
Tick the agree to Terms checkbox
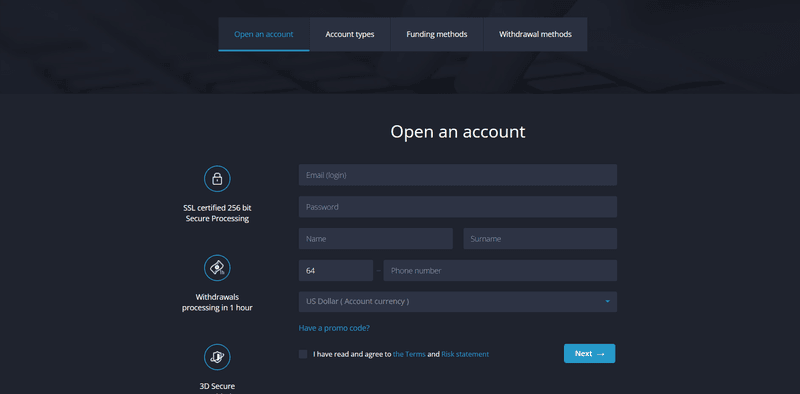pyautogui.click(x=303, y=354)
